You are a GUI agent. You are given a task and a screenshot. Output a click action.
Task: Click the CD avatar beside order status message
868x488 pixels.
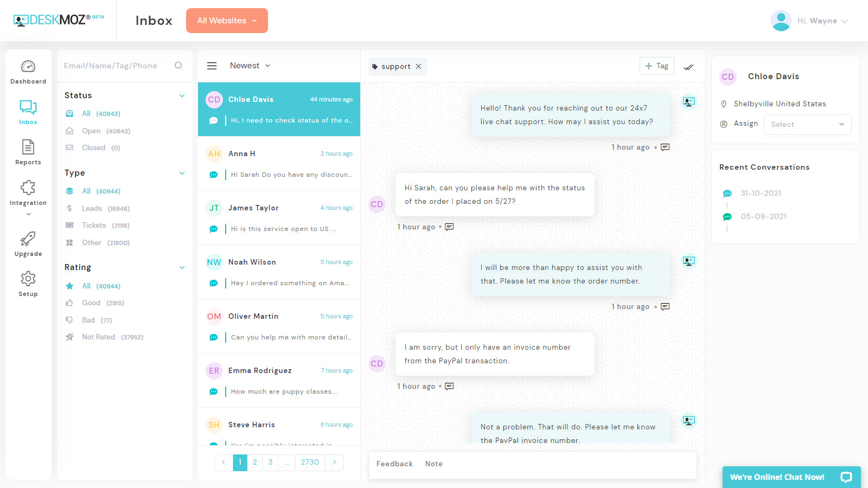[377, 204]
